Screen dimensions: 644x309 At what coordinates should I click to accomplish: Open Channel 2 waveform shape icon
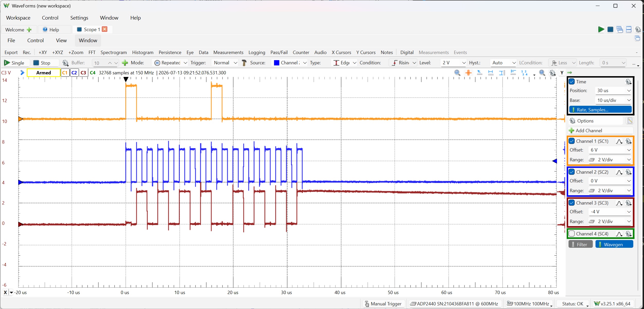[x=619, y=172]
